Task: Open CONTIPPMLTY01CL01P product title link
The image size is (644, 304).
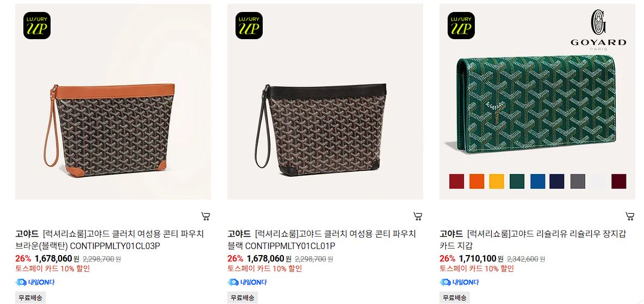Action: tap(322, 240)
